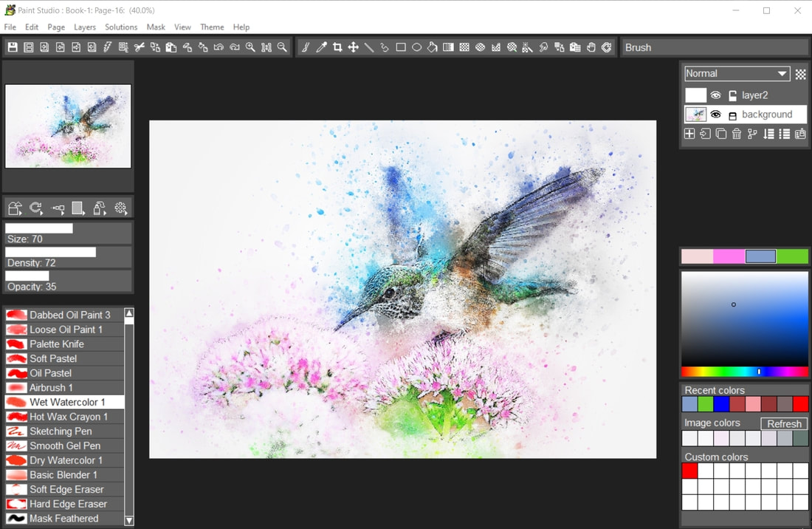The width and height of the screenshot is (812, 529).
Task: Click brush list scroll up arrow
Action: click(x=129, y=313)
